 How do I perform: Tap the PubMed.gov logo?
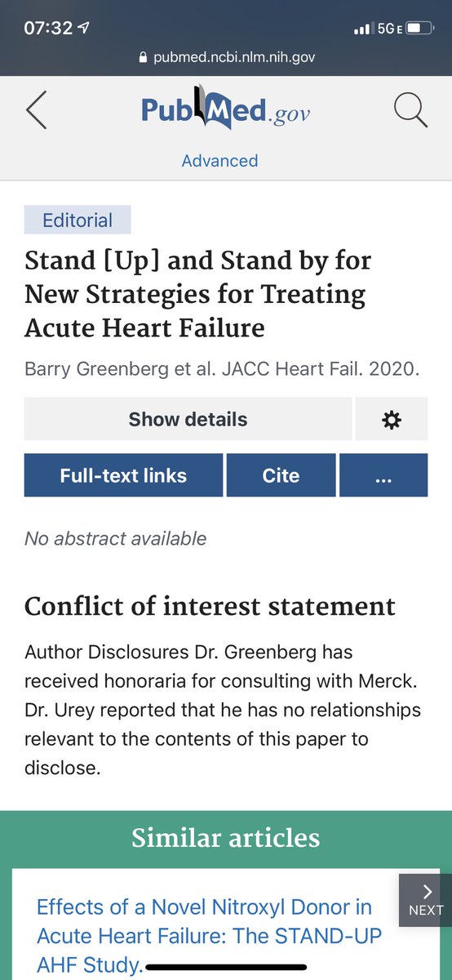pos(225,109)
